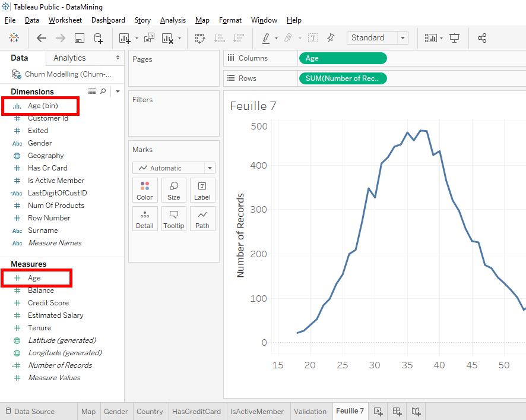Create a new dashboard from the status bar
Screen dimensions: 526x420
(396, 411)
